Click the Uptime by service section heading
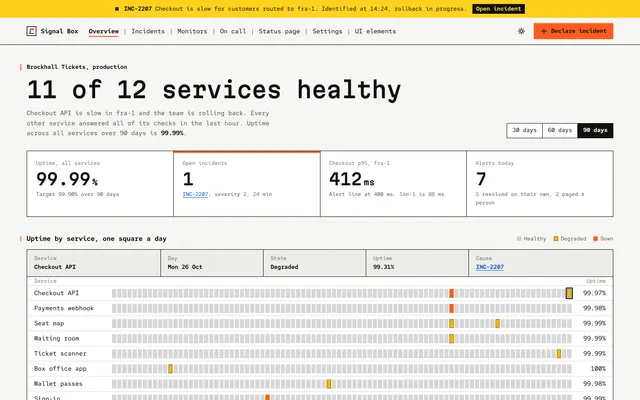Viewport: 640px width, 400px height. click(96, 239)
